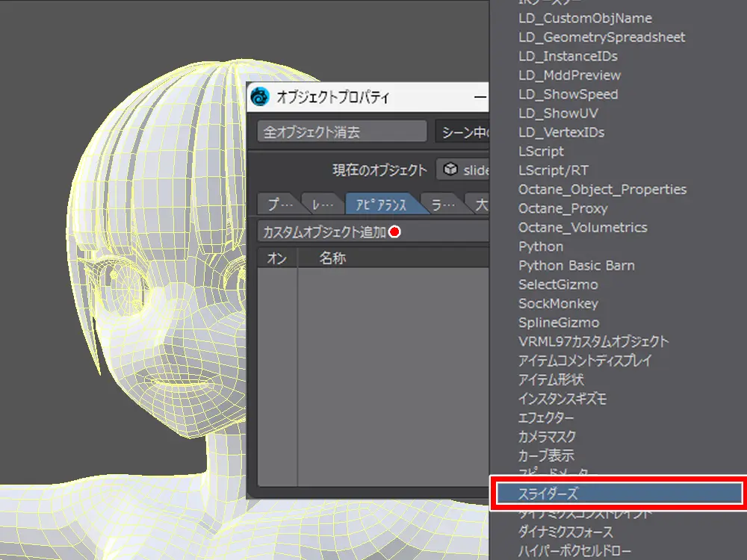Pick SockMonkey in the custom object menu
747x560 pixels.
558,304
